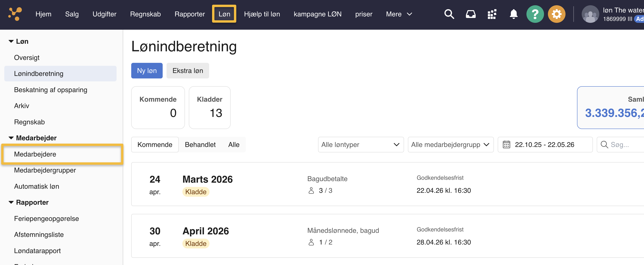Open settings with the orange gear icon
Image resolution: width=644 pixels, height=265 pixels.
tap(557, 14)
